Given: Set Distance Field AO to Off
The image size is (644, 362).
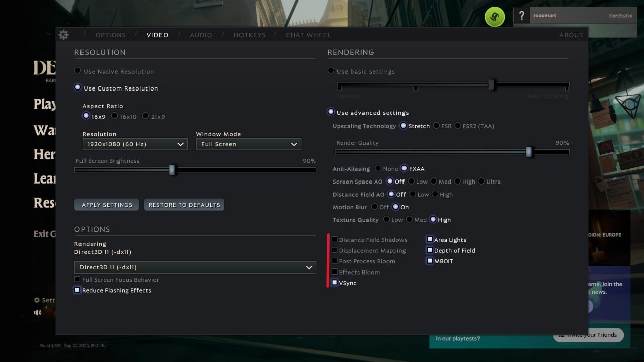Looking at the screenshot, I should click(391, 194).
